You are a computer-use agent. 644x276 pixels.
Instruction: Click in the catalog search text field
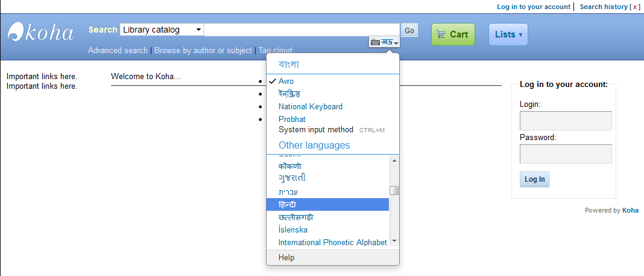(x=301, y=30)
